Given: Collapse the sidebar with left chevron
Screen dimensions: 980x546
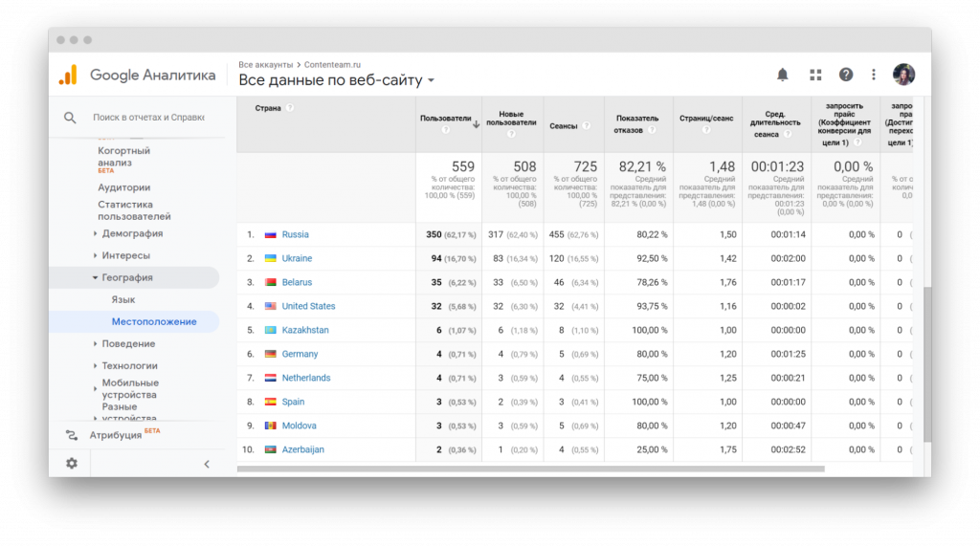Looking at the screenshot, I should [x=207, y=464].
